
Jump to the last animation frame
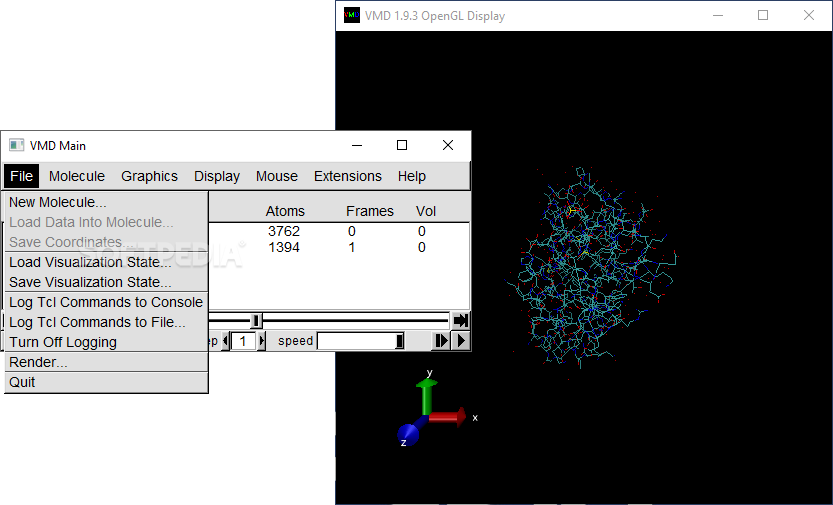click(x=461, y=320)
